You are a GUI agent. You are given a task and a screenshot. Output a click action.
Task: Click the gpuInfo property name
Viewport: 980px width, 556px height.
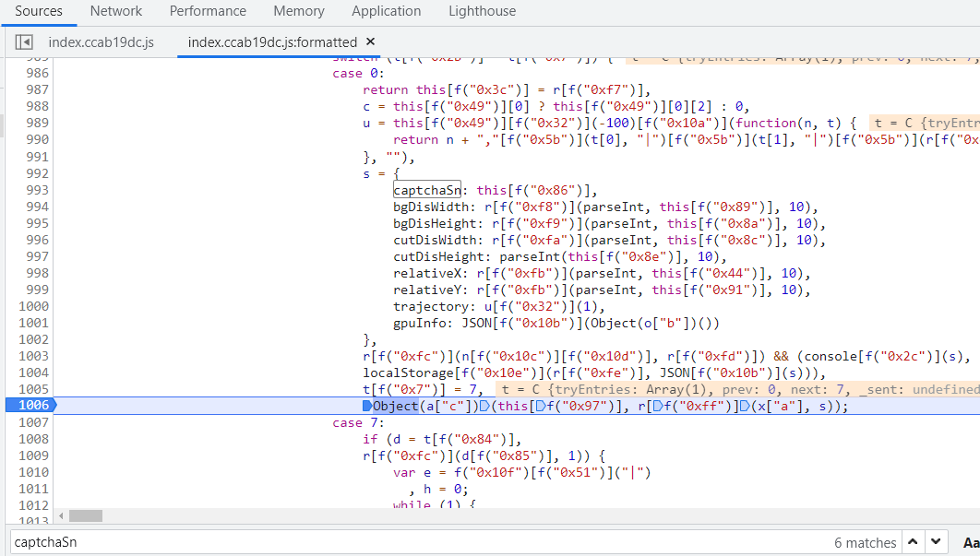pos(419,323)
